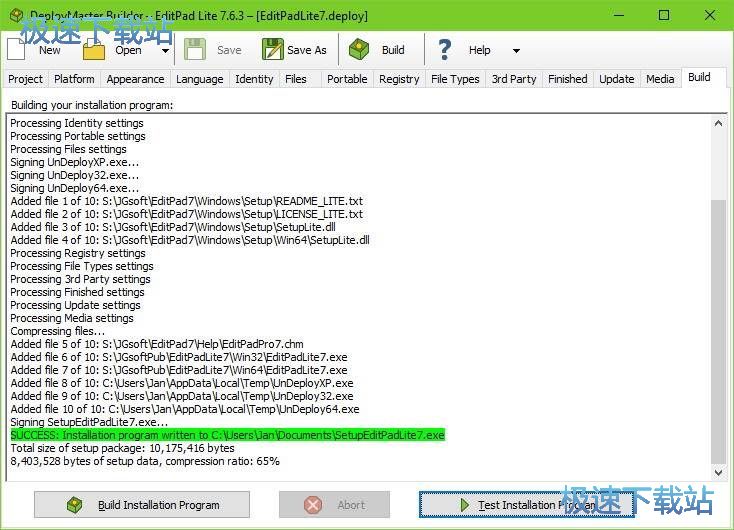734x530 pixels.
Task: Open the Language tab
Action: coord(199,79)
